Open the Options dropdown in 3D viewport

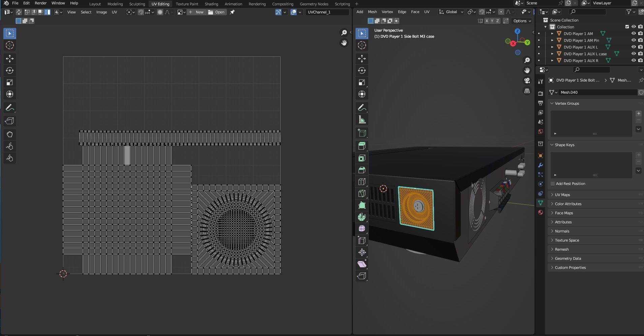(x=522, y=21)
